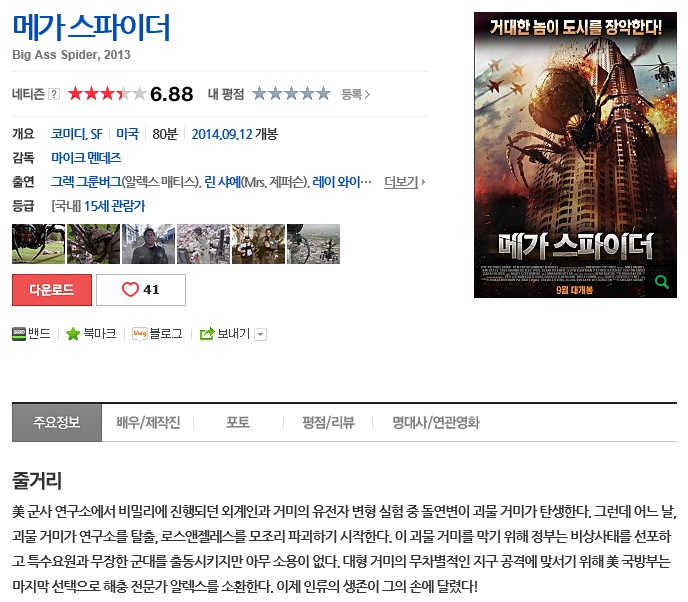688x602 pixels.
Task: Open the 코미디 genre link
Action: click(68, 134)
